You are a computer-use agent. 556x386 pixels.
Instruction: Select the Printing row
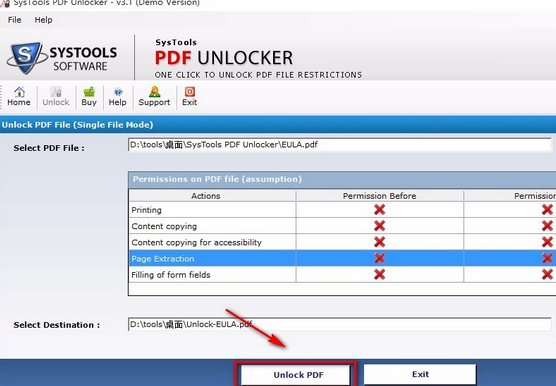(342, 210)
